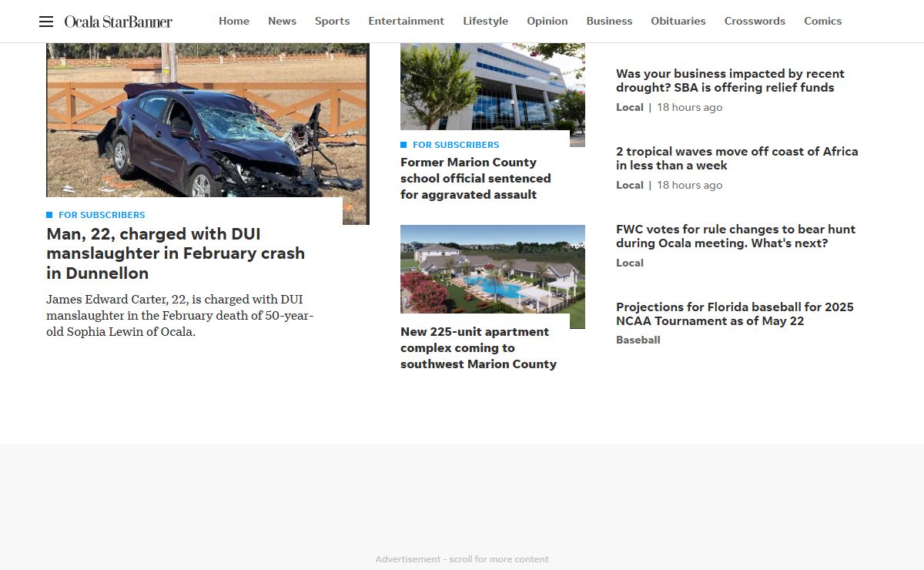Open school official sentenced for assault story

476,179
